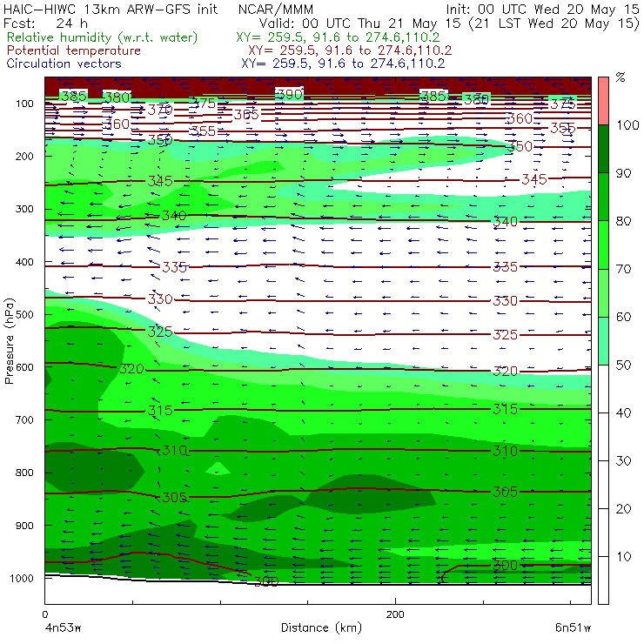Click the '500' pressure axis label

click(x=24, y=315)
